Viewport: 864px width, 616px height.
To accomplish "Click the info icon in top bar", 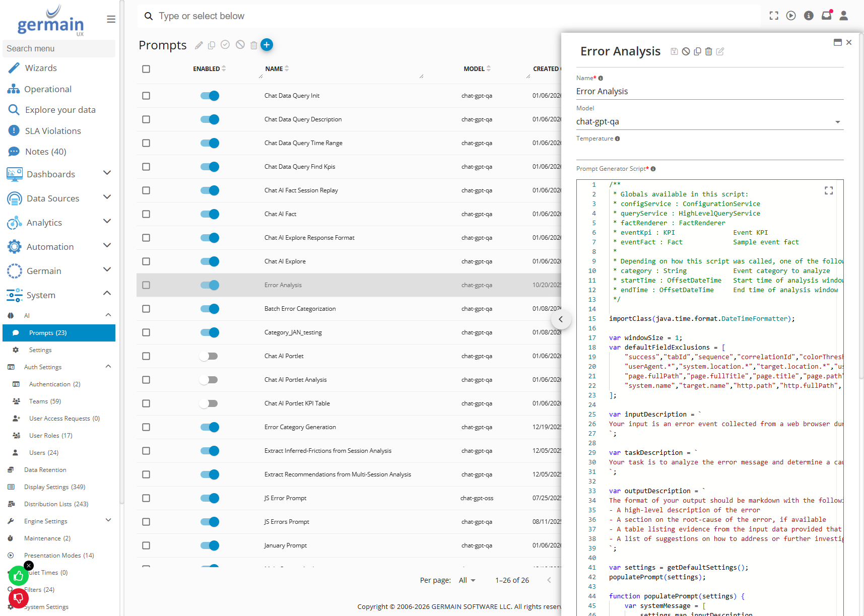I will (809, 16).
